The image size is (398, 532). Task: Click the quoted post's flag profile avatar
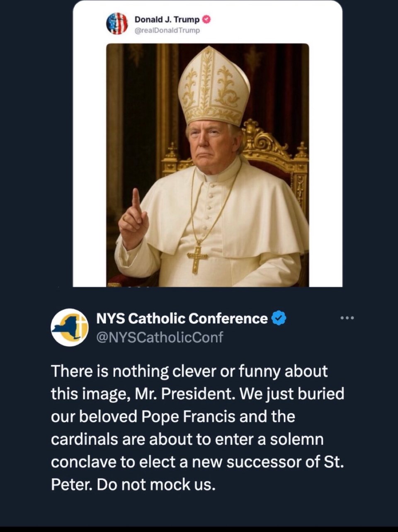coord(117,23)
